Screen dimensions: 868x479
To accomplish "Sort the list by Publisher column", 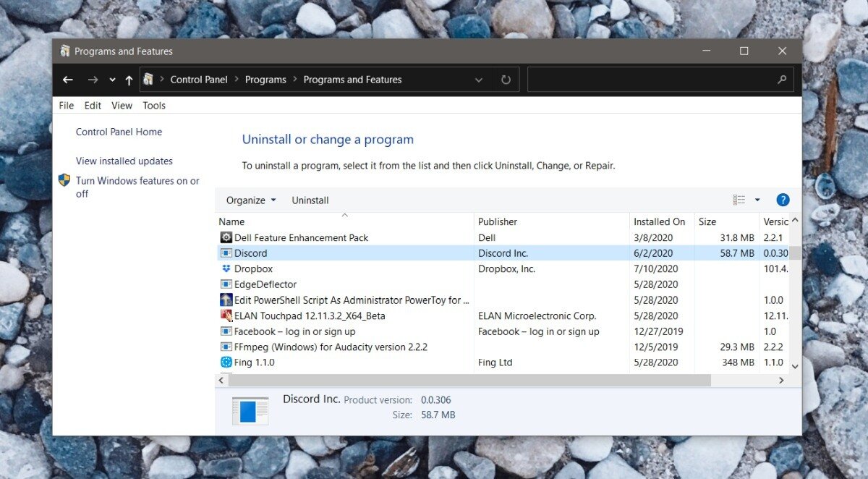I will click(498, 221).
